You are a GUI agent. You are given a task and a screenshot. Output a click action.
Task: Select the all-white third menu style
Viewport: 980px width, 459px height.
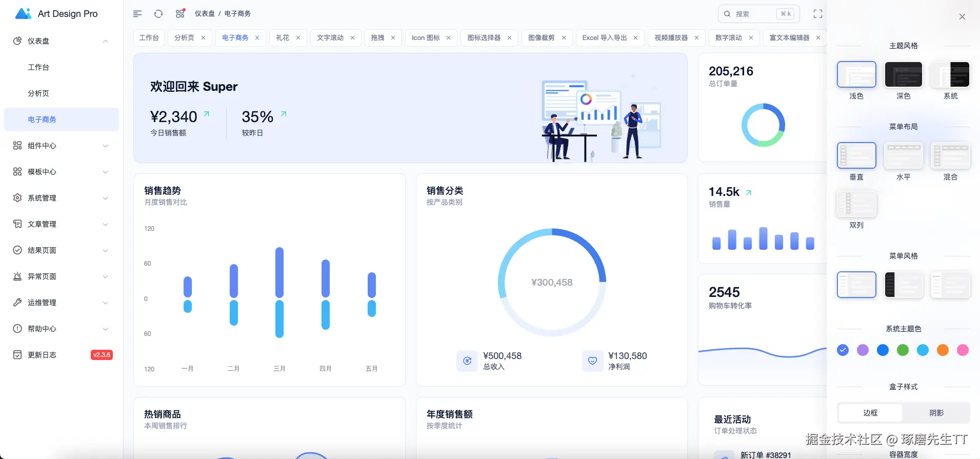click(x=951, y=285)
